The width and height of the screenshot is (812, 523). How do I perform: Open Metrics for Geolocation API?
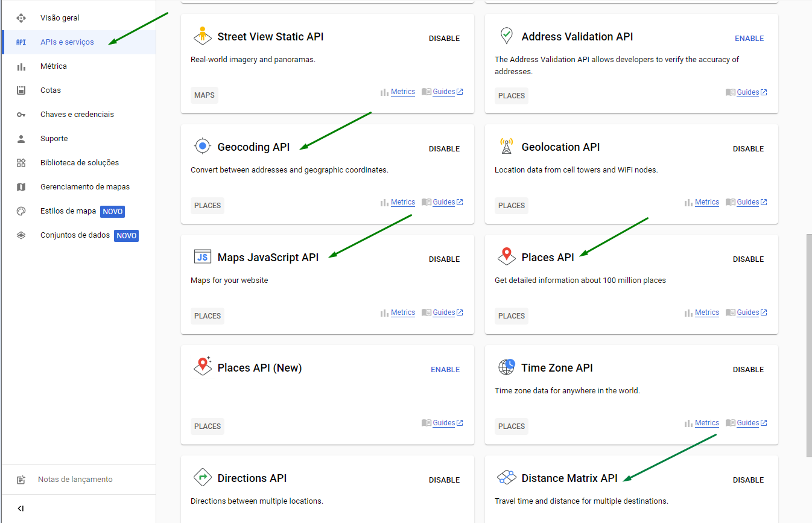[707, 202]
